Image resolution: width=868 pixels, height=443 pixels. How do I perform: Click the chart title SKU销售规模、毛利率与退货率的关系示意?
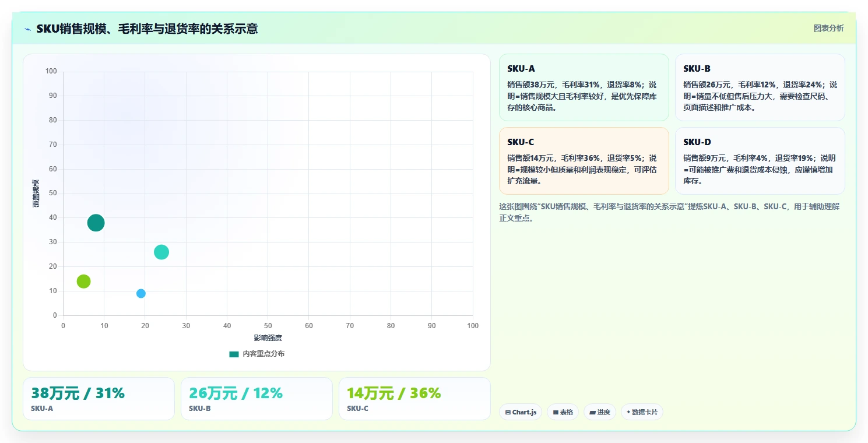pos(147,29)
